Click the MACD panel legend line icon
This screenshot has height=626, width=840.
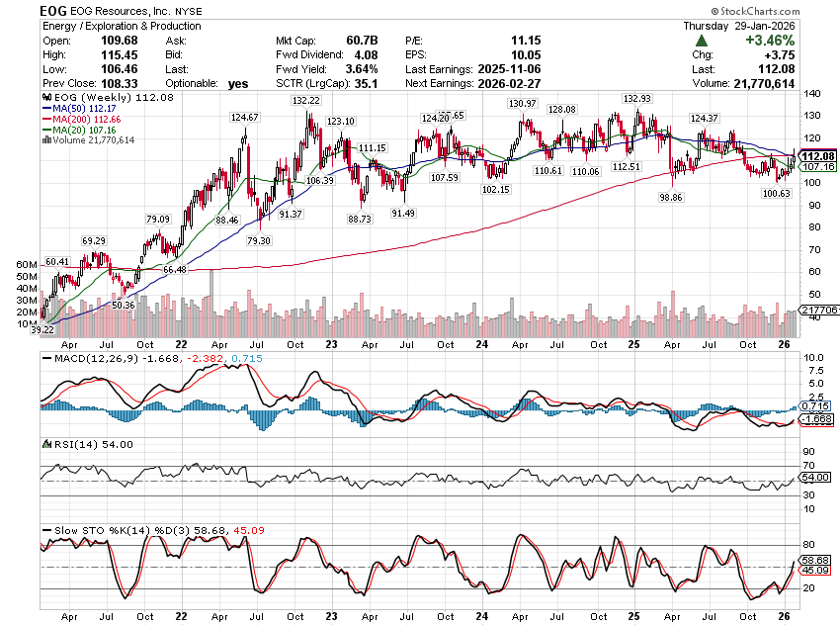tap(45, 358)
